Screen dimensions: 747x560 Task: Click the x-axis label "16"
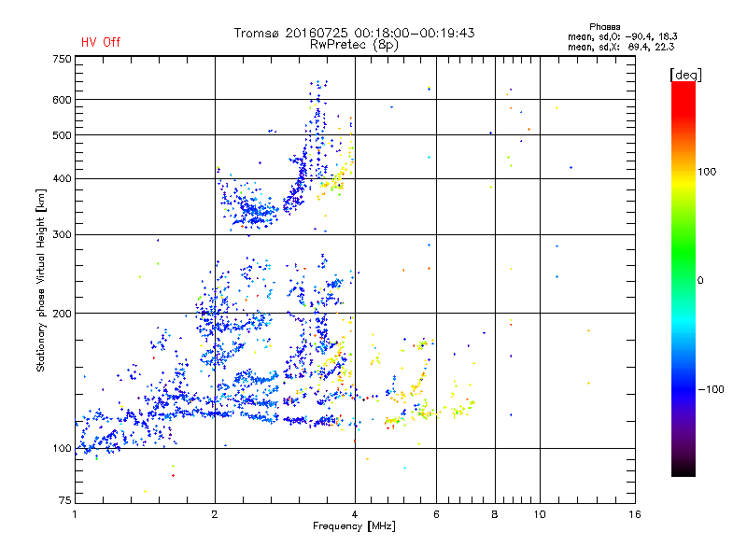pyautogui.click(x=635, y=514)
